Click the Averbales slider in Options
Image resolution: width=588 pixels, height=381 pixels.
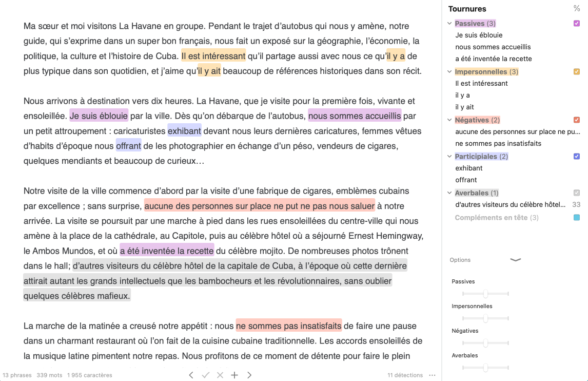[x=485, y=368]
